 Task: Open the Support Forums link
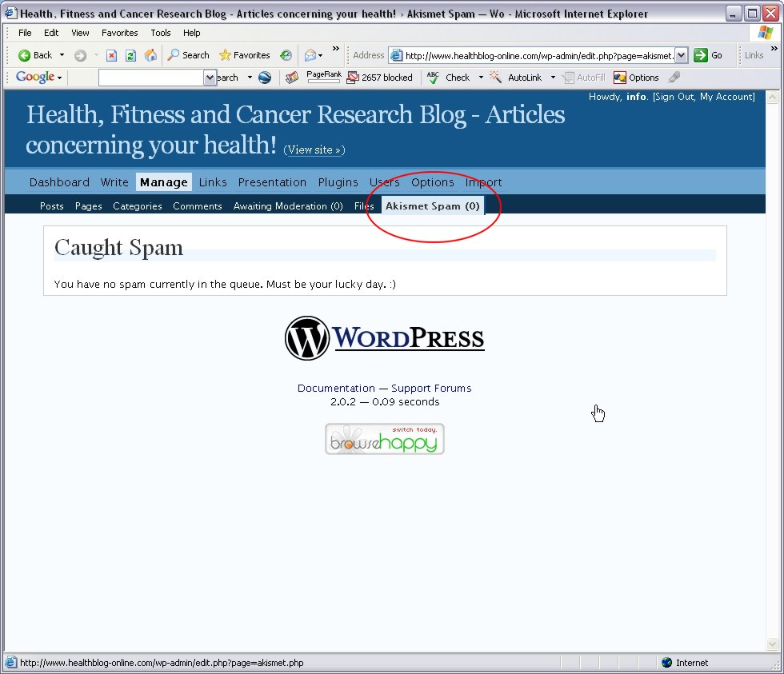coord(431,389)
